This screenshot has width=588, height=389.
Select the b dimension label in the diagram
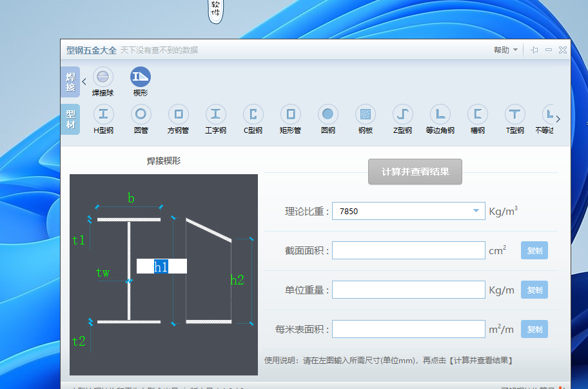131,197
